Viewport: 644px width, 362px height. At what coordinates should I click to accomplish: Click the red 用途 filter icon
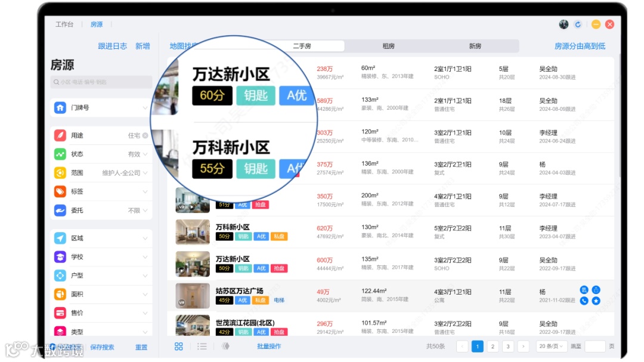[60, 135]
